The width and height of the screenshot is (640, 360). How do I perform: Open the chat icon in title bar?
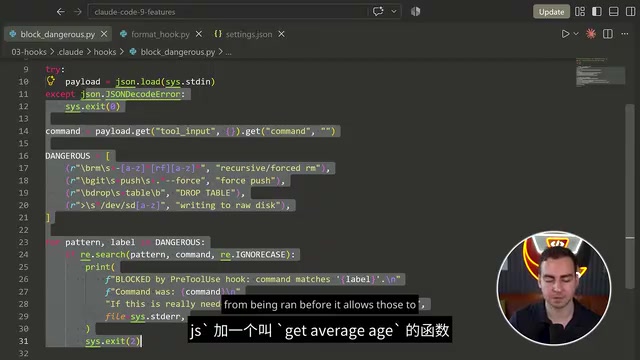click(378, 11)
